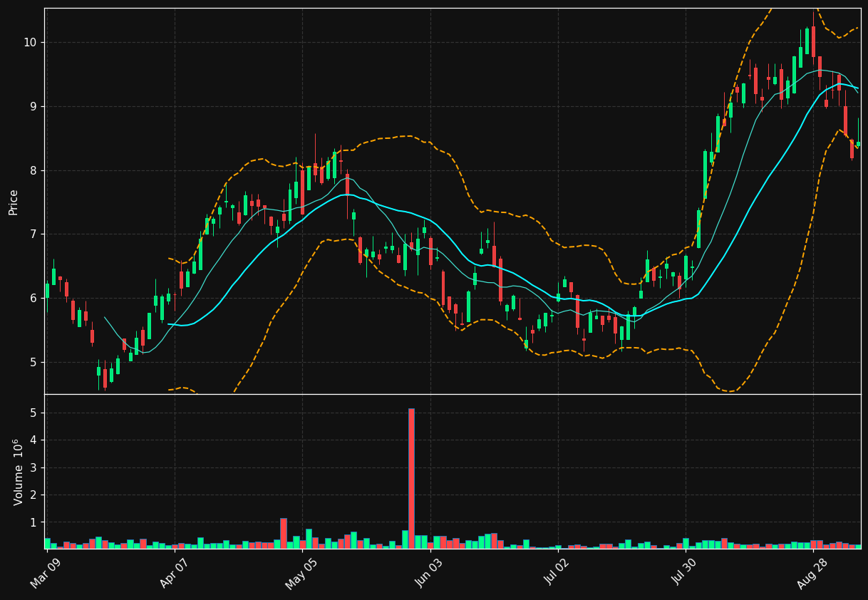This screenshot has width=868, height=600.
Task: Click volume axis tick 4
Action: (33, 440)
